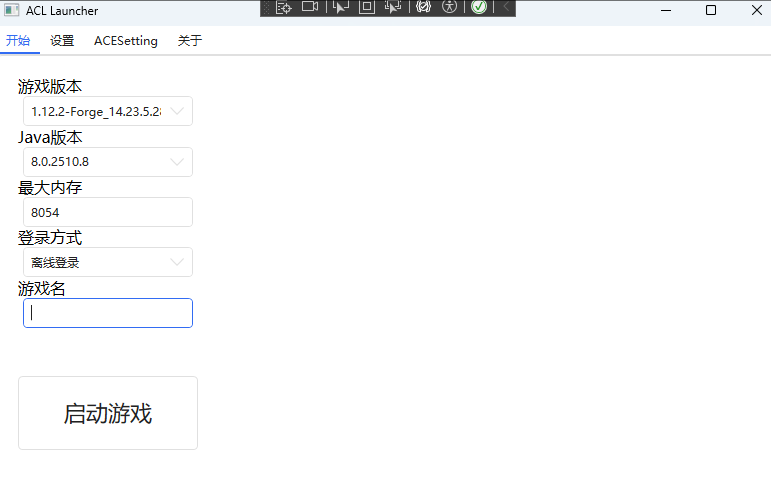Enable Track Focused Element tool

coord(393,7)
